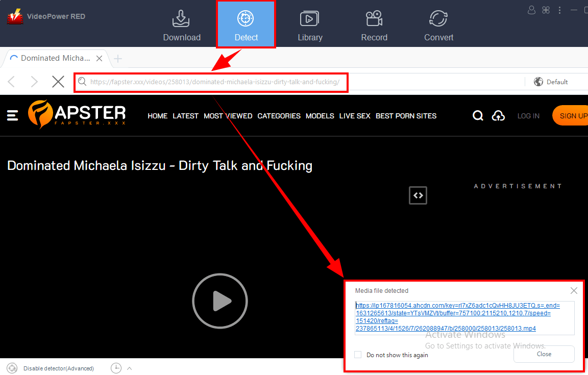
Task: Open the three-dot more options menu
Action: pyautogui.click(x=559, y=10)
